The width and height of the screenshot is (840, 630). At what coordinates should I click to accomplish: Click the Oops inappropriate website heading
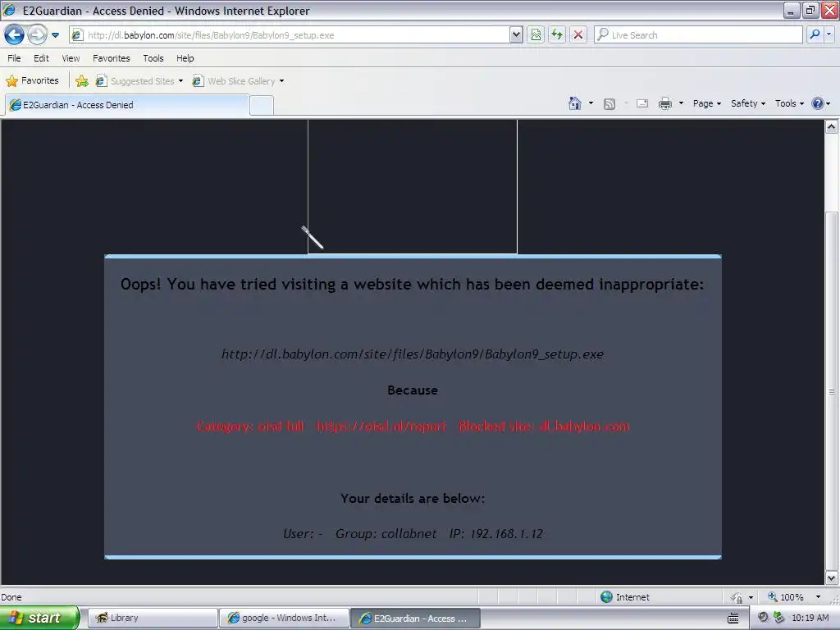pos(412,284)
